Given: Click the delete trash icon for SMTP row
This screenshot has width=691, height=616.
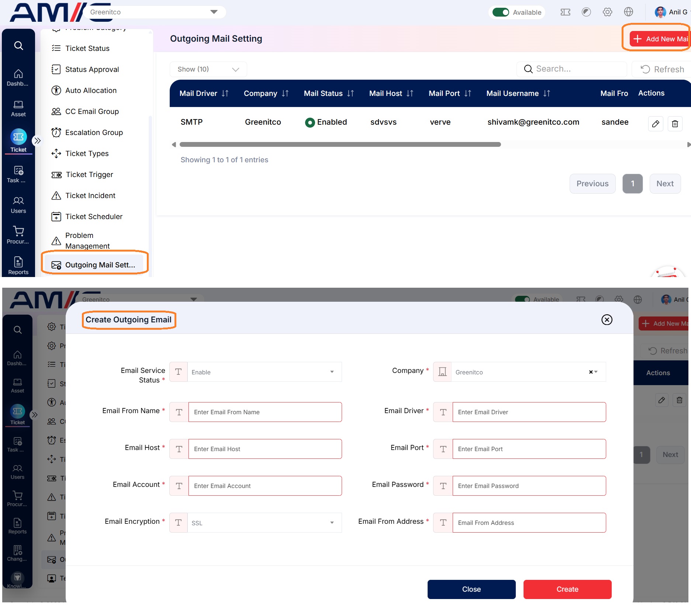Looking at the screenshot, I should point(675,124).
